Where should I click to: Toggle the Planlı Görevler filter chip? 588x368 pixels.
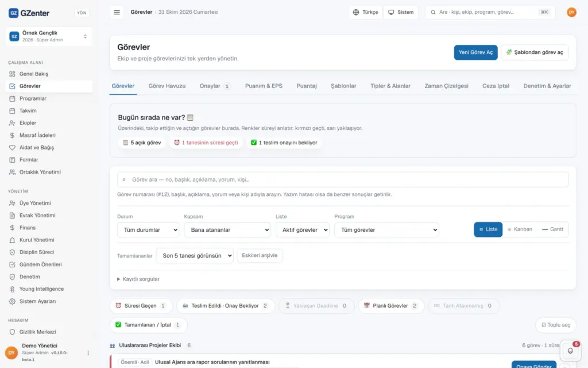pos(390,306)
